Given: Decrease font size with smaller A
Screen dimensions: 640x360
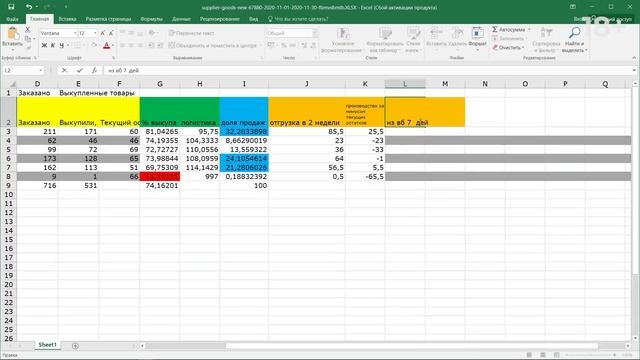Looking at the screenshot, I should pyautogui.click(x=111, y=33).
